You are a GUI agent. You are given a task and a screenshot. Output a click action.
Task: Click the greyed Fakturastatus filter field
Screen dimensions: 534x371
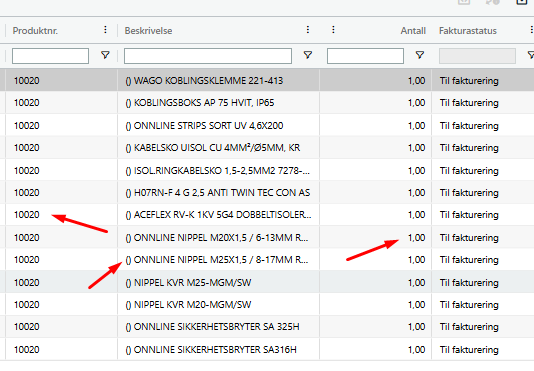coord(477,56)
